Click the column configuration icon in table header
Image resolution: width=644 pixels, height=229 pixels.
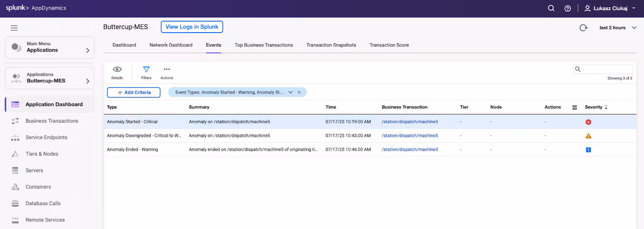[574, 107]
